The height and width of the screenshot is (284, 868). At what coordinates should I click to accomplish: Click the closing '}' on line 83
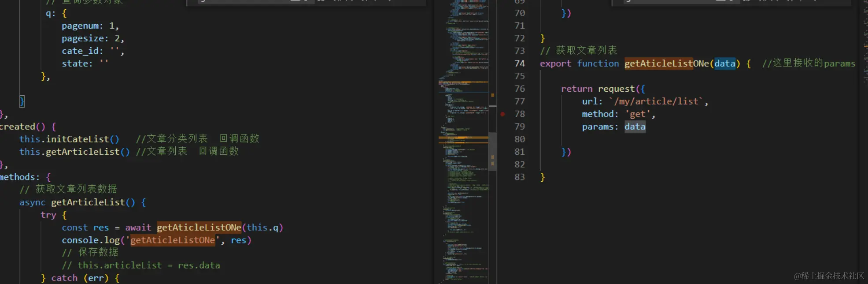coord(543,177)
